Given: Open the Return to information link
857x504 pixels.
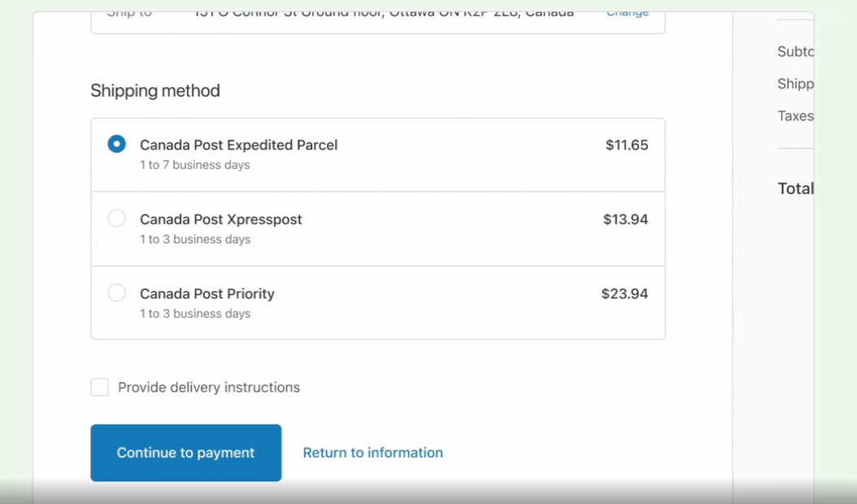Looking at the screenshot, I should coord(372,453).
